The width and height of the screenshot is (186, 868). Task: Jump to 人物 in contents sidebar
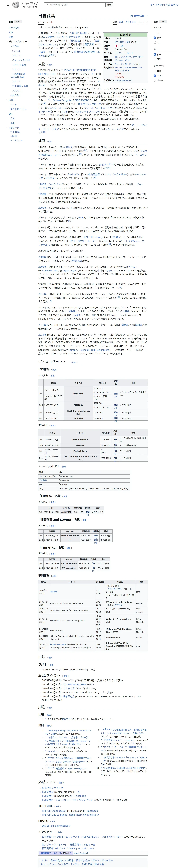click(x=11, y=32)
